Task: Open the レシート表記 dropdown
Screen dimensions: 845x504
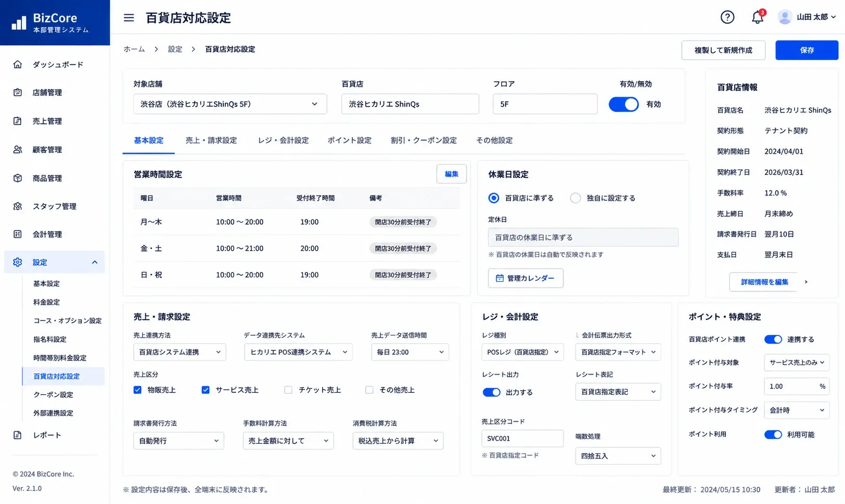Action: pos(618,392)
